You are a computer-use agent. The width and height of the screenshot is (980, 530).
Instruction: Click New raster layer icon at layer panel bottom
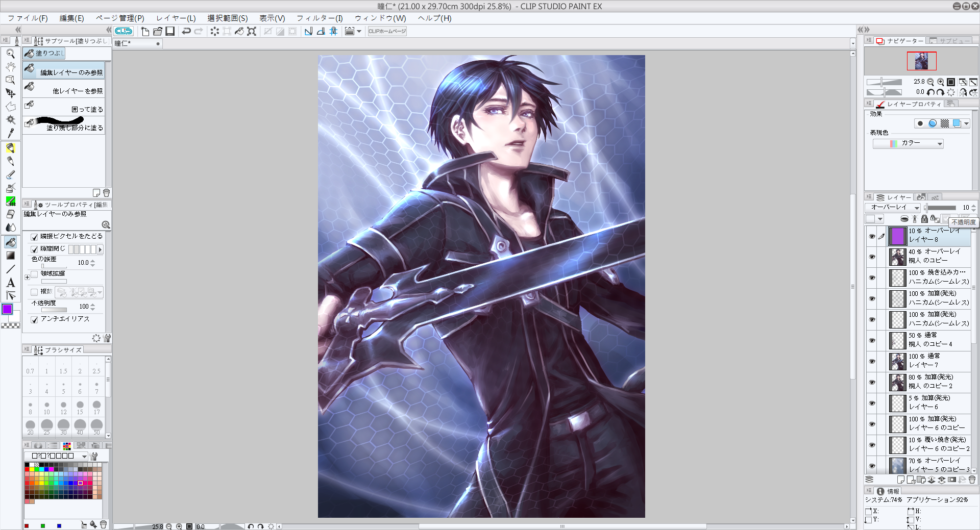(900, 479)
